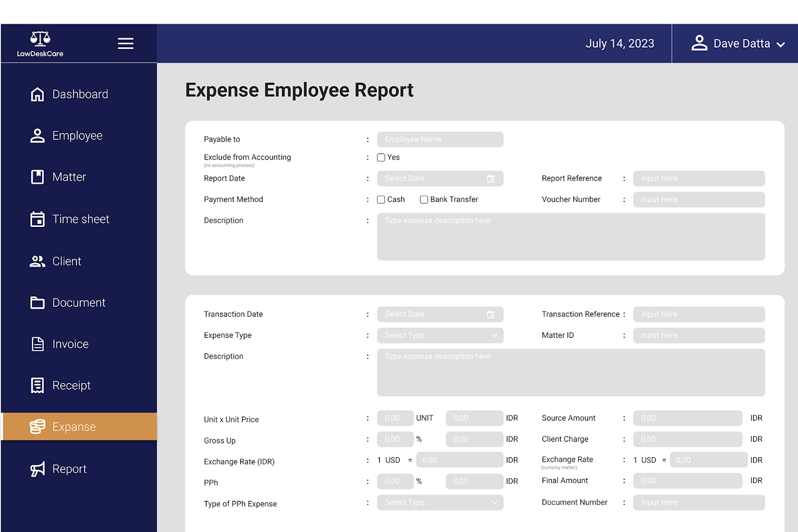798x532 pixels.
Task: Click the Dashboard home icon
Action: 37,94
